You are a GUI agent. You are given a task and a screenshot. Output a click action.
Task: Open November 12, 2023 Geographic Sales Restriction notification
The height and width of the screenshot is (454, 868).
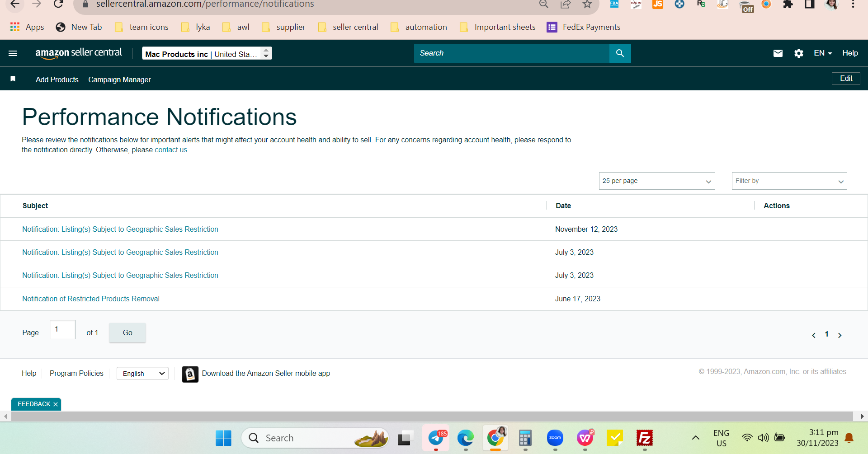pyautogui.click(x=120, y=229)
